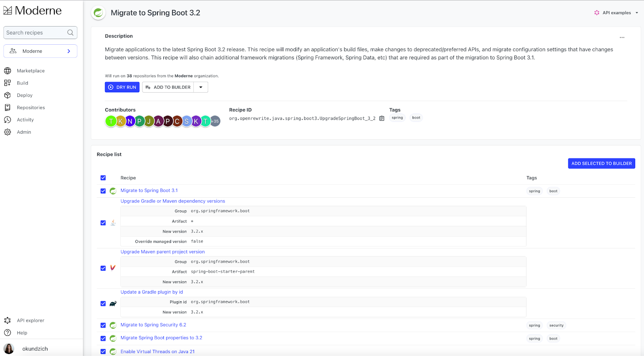Click Add Selected to Builder button
Viewport: 644px width, 356px height.
601,164
